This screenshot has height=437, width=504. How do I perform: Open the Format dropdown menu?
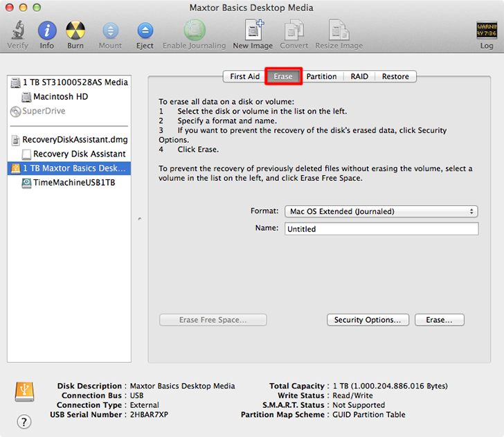(x=381, y=211)
